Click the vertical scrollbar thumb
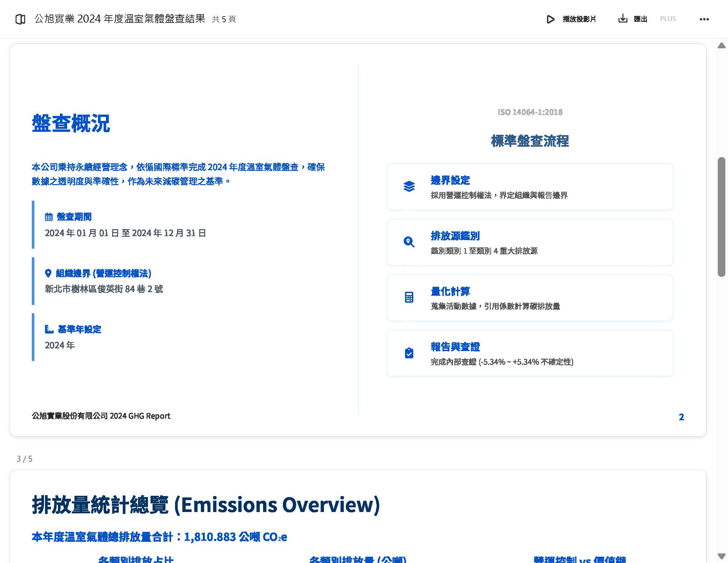728x563 pixels. tap(722, 217)
